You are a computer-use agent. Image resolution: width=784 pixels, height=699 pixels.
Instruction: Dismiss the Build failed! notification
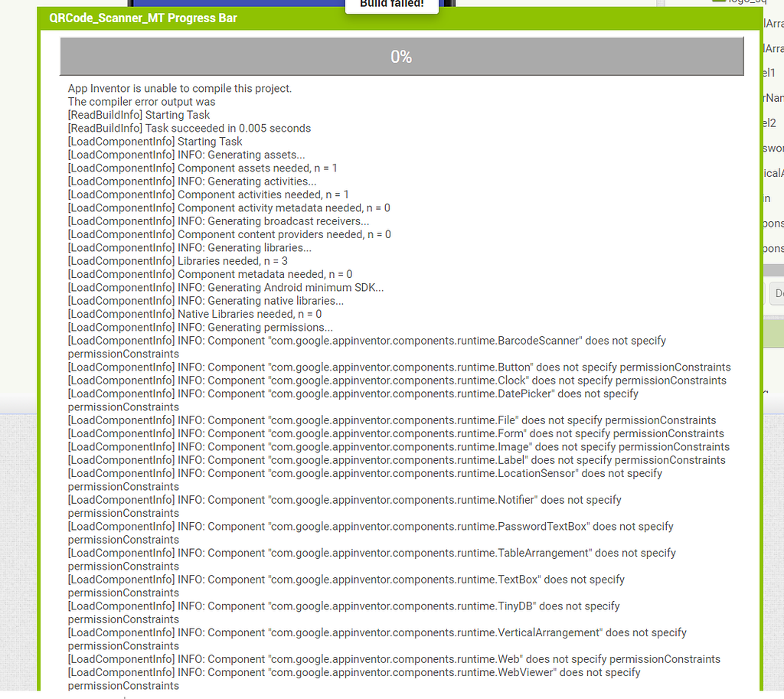pos(391,4)
